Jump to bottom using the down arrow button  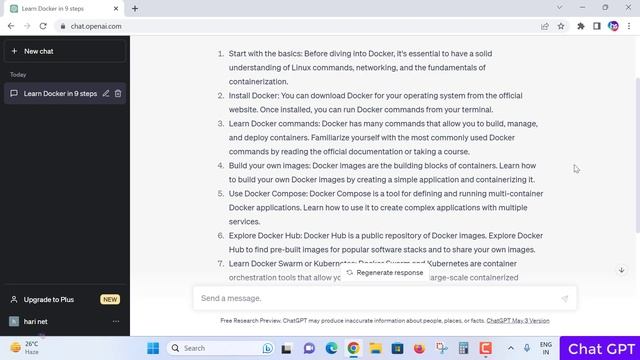click(x=621, y=270)
